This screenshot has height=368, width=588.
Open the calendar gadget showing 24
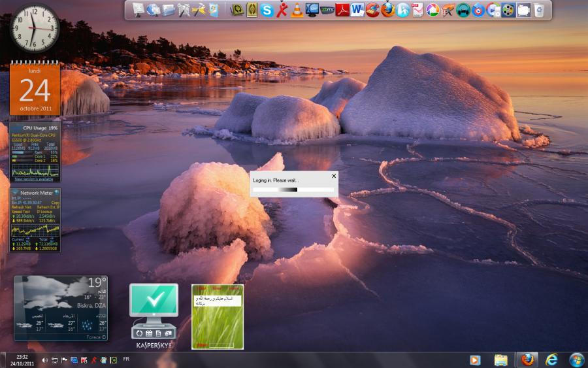35,88
